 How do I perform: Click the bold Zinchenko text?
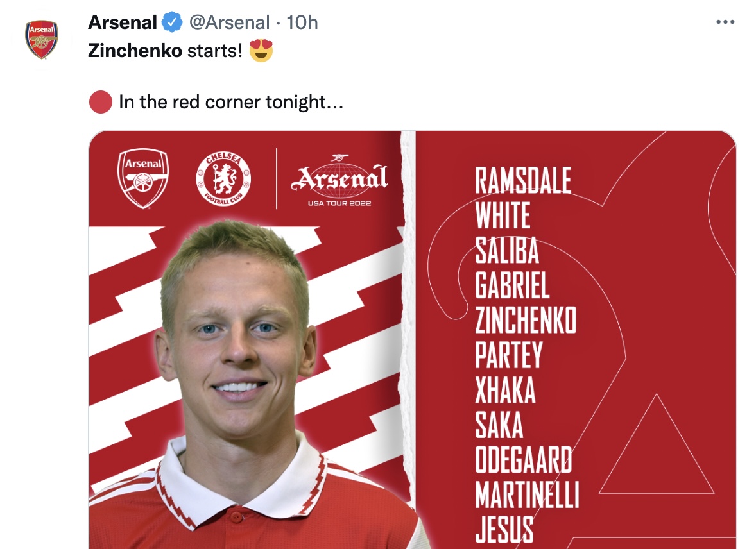click(x=135, y=51)
